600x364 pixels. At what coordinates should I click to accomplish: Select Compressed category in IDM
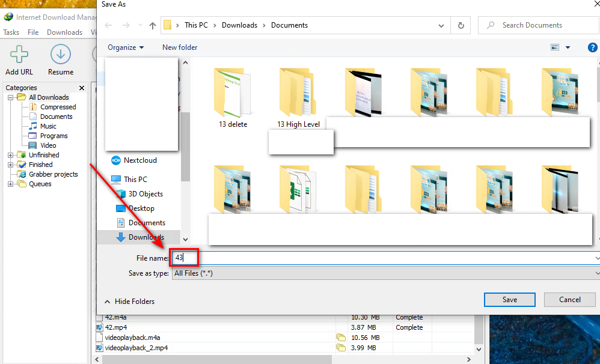58,107
